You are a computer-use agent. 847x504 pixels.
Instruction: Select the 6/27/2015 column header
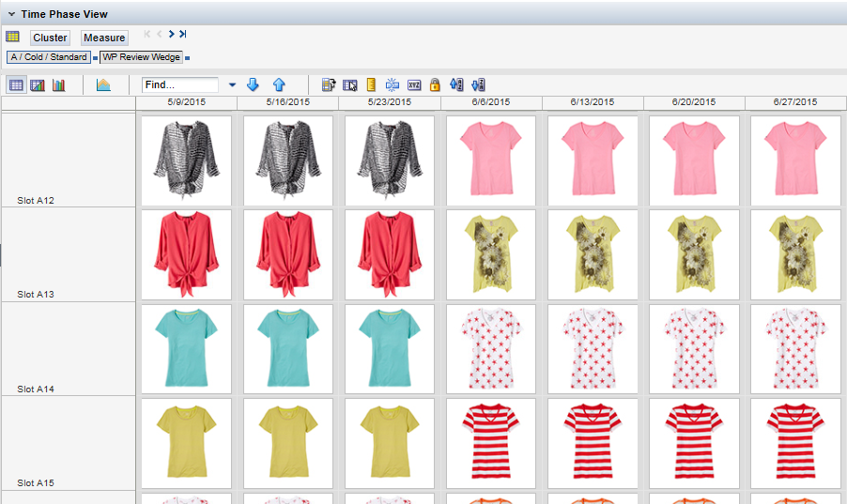click(795, 102)
